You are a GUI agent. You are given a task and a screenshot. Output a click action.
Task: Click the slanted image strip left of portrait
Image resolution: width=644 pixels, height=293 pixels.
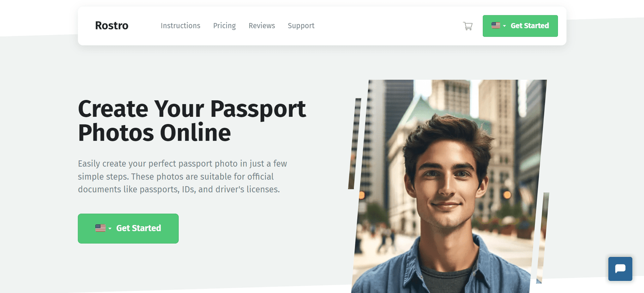click(355, 143)
